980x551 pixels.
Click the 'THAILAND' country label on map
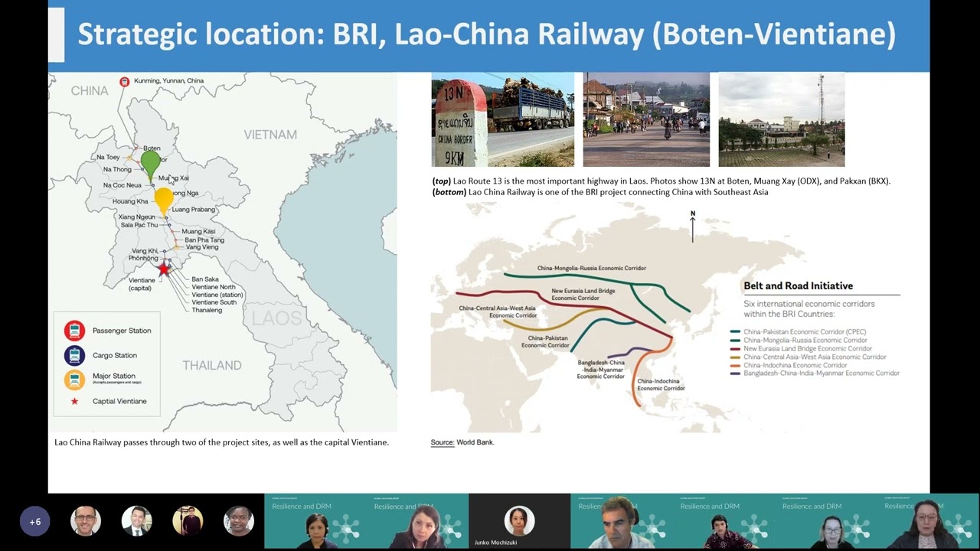(212, 366)
